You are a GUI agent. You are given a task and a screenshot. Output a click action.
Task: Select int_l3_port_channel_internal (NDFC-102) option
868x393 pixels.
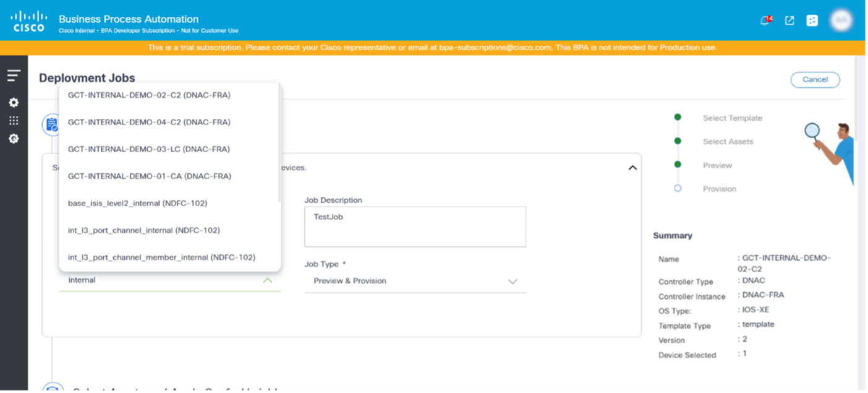click(169, 230)
